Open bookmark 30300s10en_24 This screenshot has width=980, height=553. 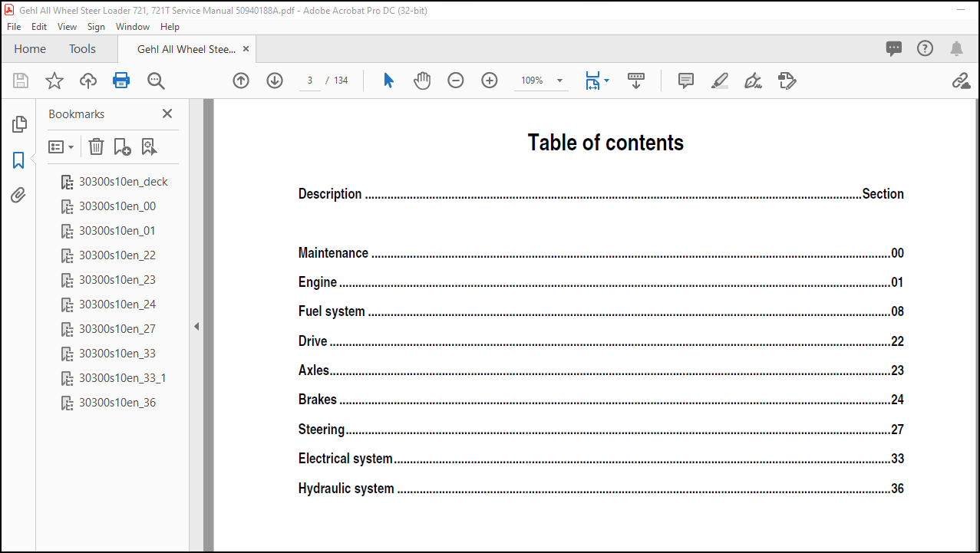tap(117, 304)
